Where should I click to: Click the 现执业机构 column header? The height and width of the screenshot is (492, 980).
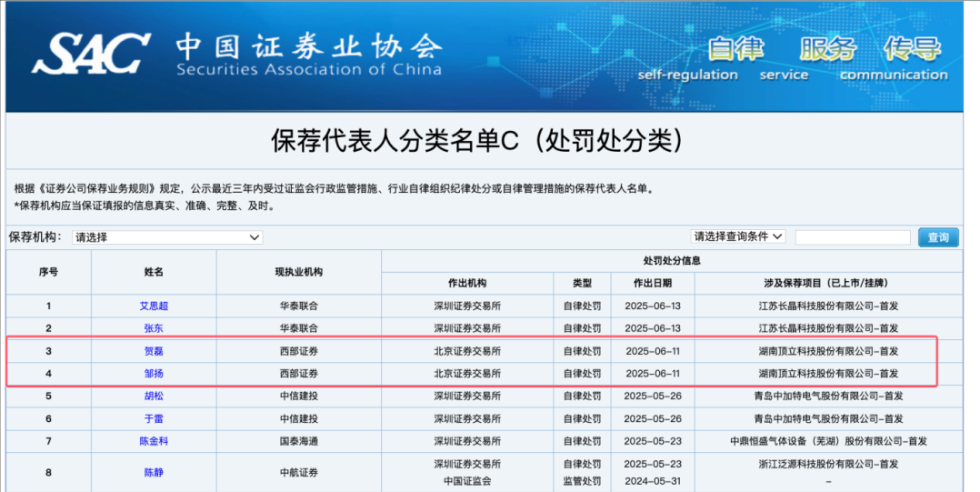(x=299, y=272)
